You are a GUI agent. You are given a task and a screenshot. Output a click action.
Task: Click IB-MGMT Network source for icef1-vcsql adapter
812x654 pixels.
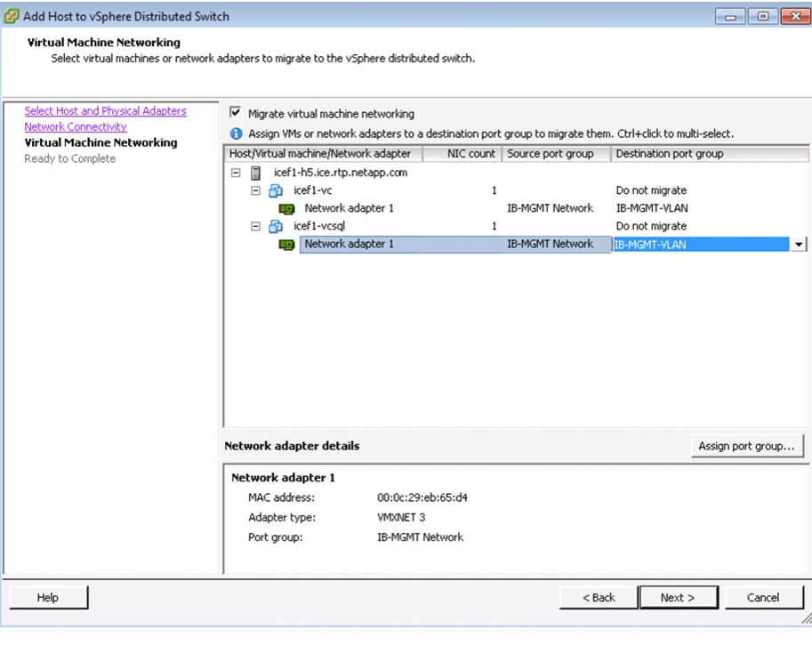pyautogui.click(x=550, y=244)
